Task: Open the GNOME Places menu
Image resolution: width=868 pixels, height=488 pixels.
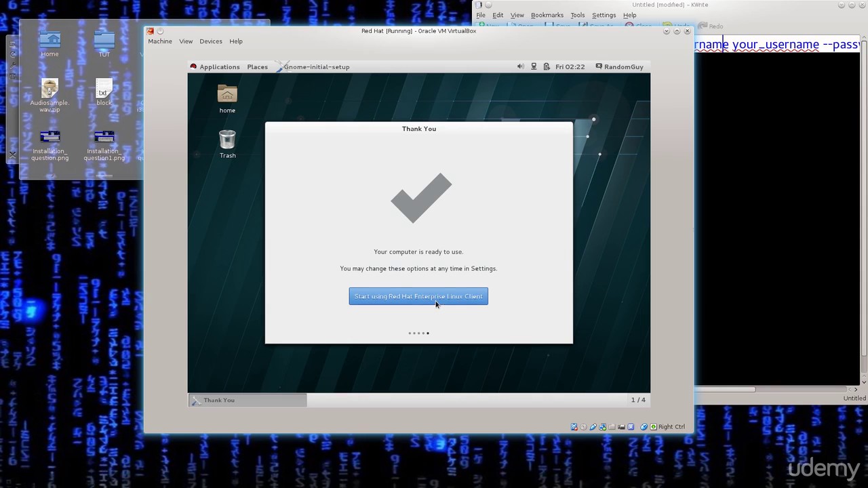Action: pos(257,66)
